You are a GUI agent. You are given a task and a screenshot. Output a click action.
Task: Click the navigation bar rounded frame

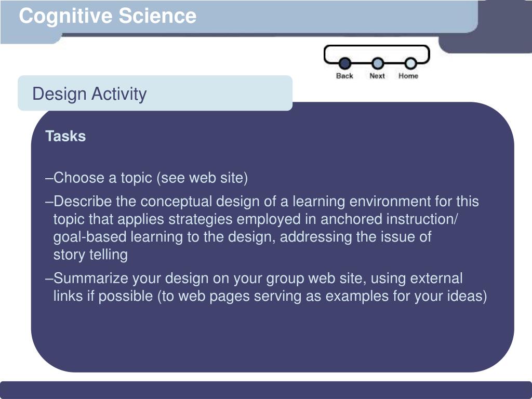[x=377, y=54]
